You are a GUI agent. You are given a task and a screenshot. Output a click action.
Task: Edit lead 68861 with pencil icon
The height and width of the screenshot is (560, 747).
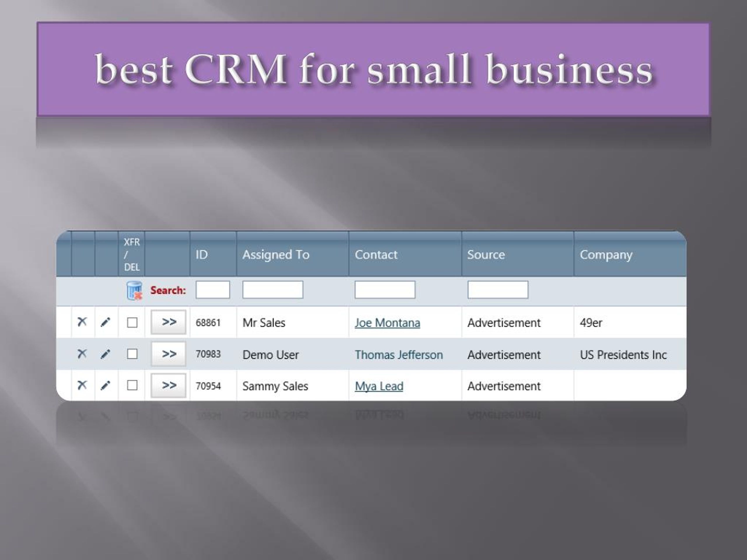coord(105,322)
